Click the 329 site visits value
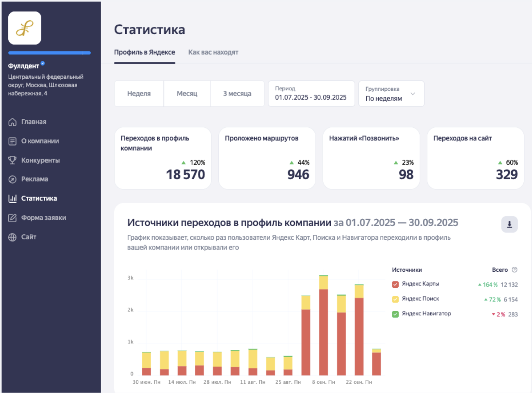This screenshot has height=393, width=532. 507,175
